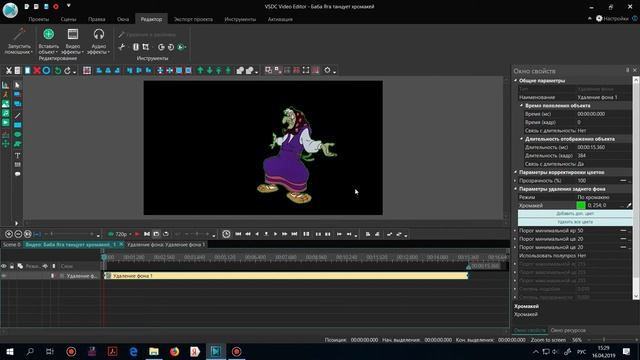Collapse Время появления объекта section
Screen dimensions: 640x360
click(521, 105)
